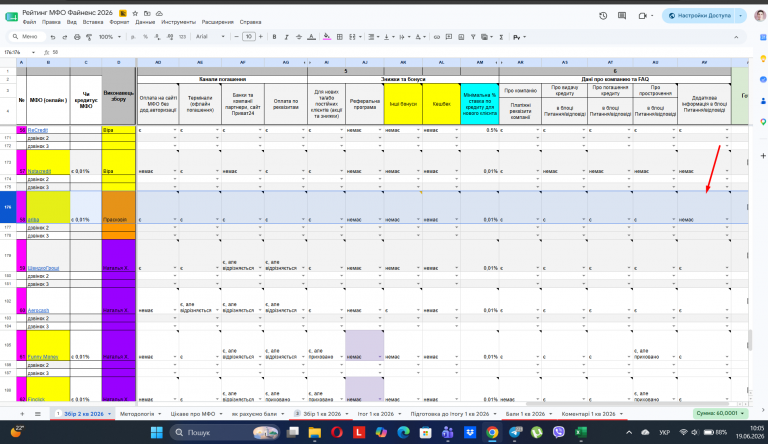Open sheet tab Методологія menu arrow
768x444 pixels.
(160, 414)
